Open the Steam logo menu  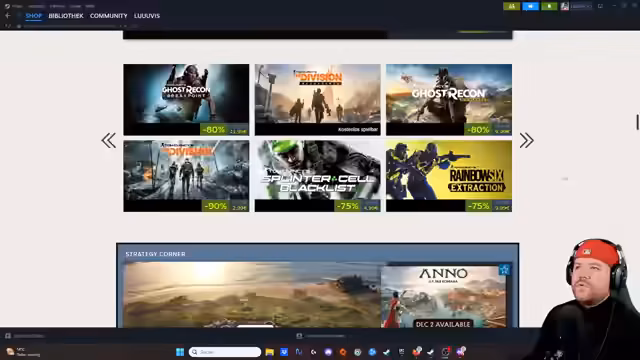[7, 6]
